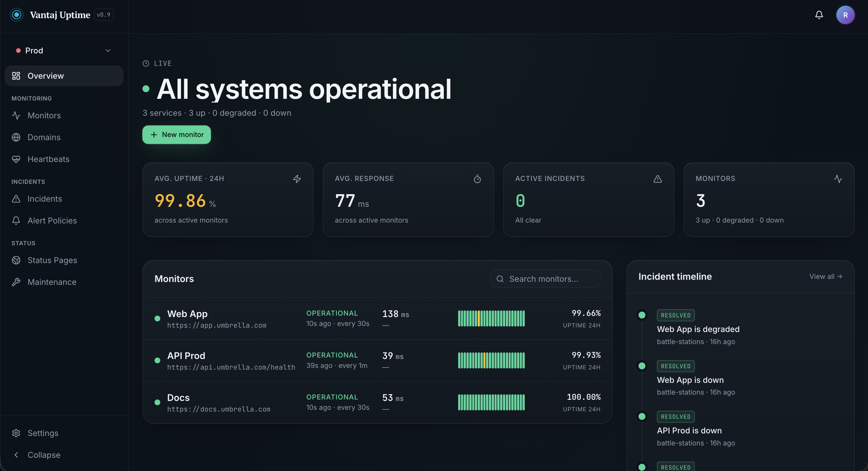
Task: Open the Web App is down incident
Action: tap(690, 380)
